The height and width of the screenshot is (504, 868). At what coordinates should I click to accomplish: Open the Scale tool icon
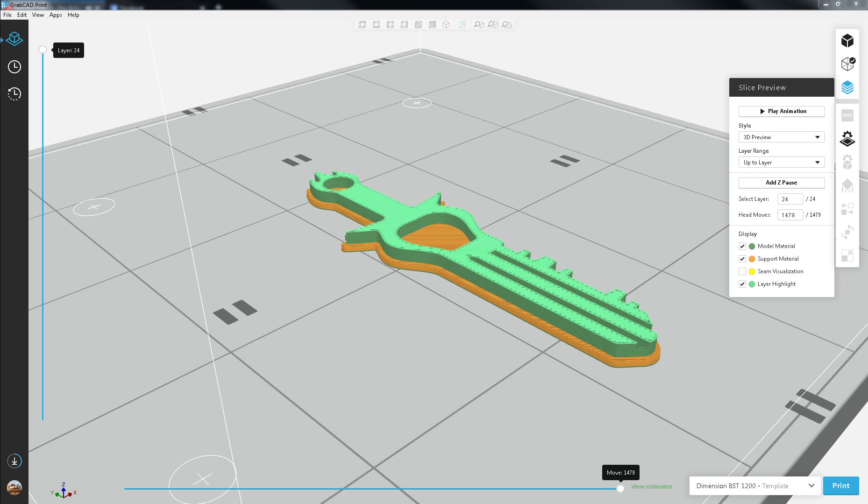point(847,256)
